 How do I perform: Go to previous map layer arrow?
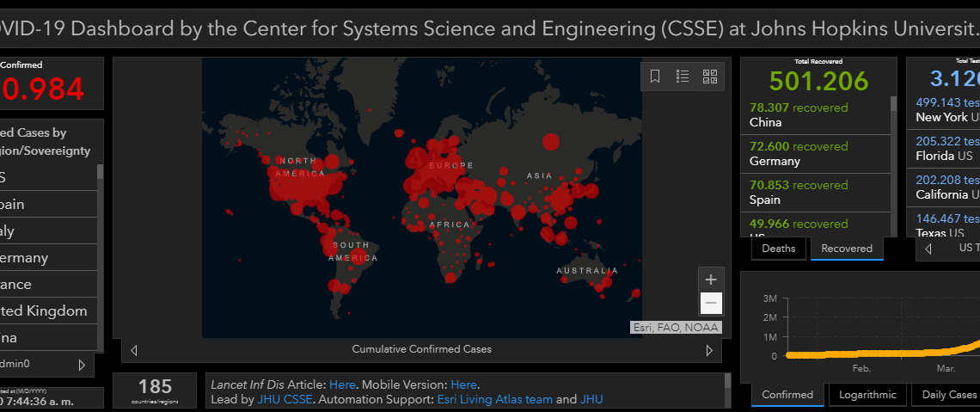pos(134,350)
